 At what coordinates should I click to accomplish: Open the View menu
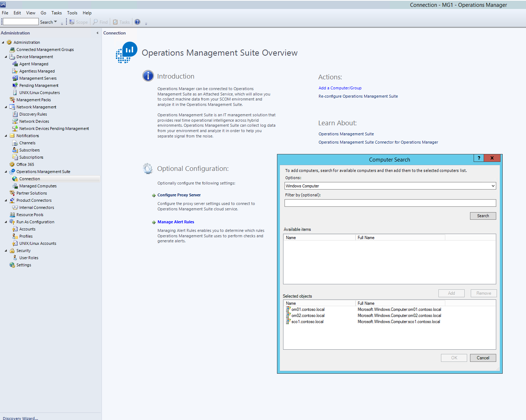(x=30, y=13)
